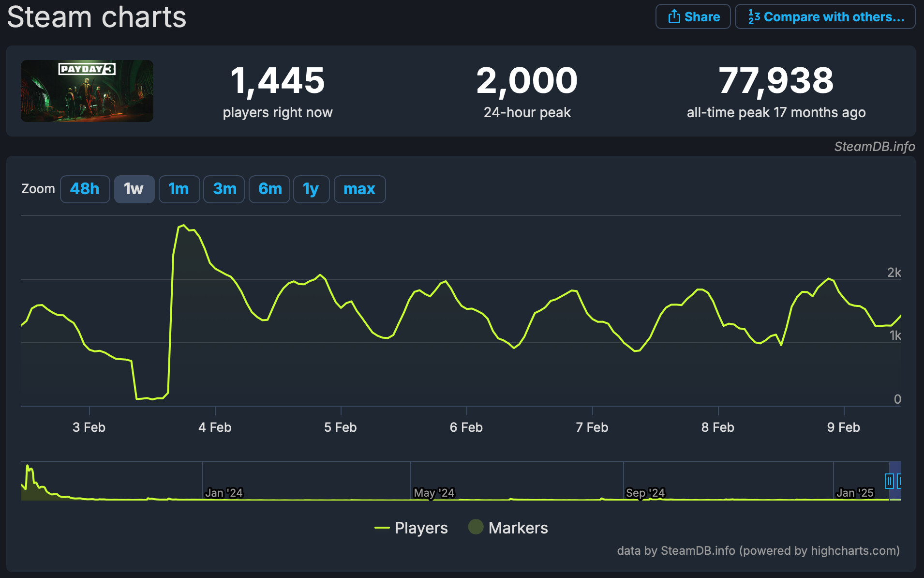The image size is (924, 578).
Task: Click the left navigator range handle
Action: pos(889,481)
